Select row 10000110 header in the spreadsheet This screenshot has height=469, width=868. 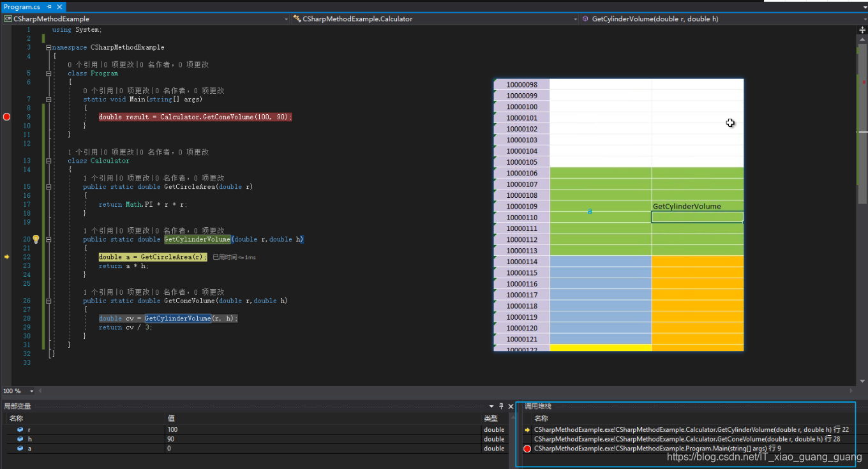(521, 218)
